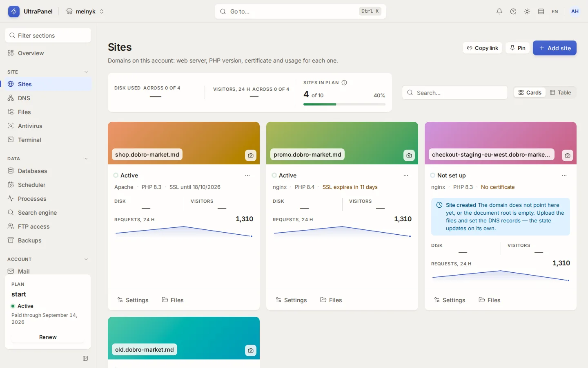588x368 pixels.
Task: Click the info icon beside Sites in plan
Action: click(344, 83)
